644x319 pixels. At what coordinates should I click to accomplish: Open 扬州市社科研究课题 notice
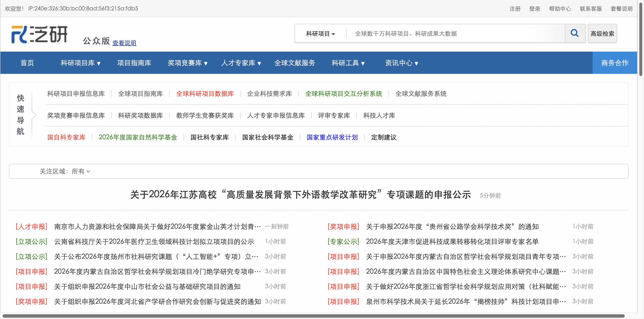pyautogui.click(x=156, y=256)
